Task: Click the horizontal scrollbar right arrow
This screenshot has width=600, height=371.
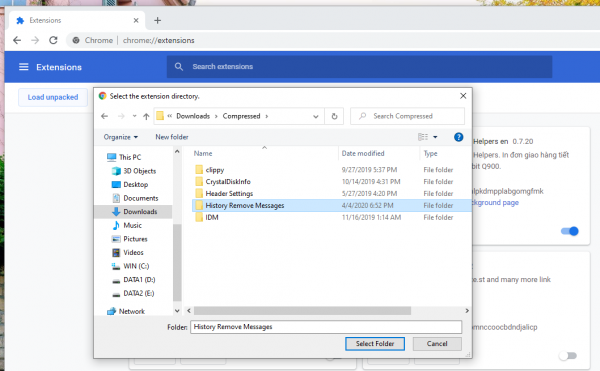Action: (x=467, y=311)
